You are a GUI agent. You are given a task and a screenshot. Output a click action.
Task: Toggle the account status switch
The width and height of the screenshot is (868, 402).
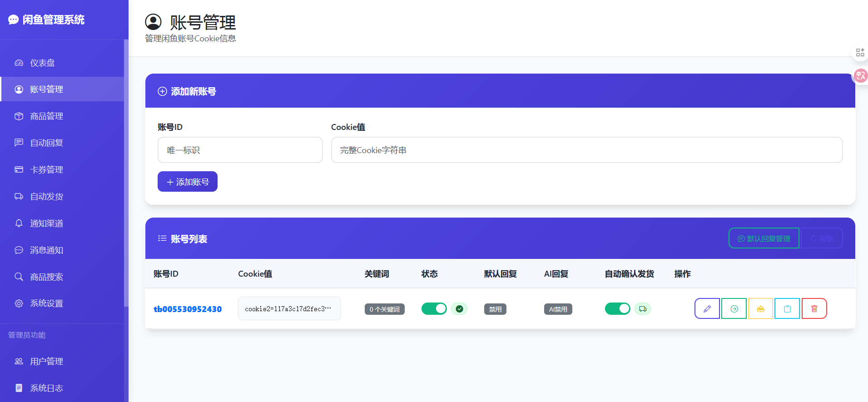point(434,309)
